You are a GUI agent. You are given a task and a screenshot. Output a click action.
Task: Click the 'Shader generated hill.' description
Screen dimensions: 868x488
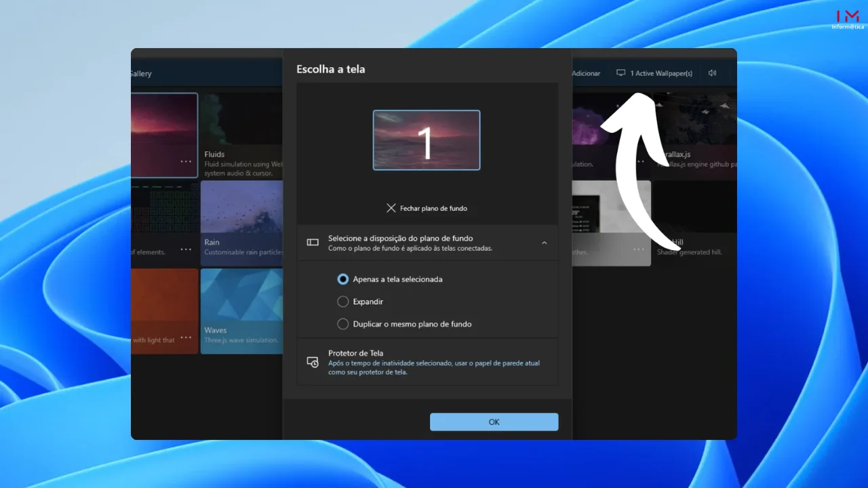click(690, 252)
